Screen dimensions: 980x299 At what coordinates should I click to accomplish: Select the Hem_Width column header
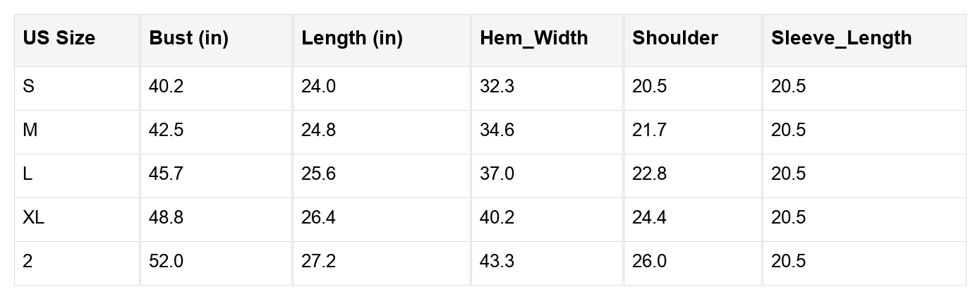[x=533, y=39]
